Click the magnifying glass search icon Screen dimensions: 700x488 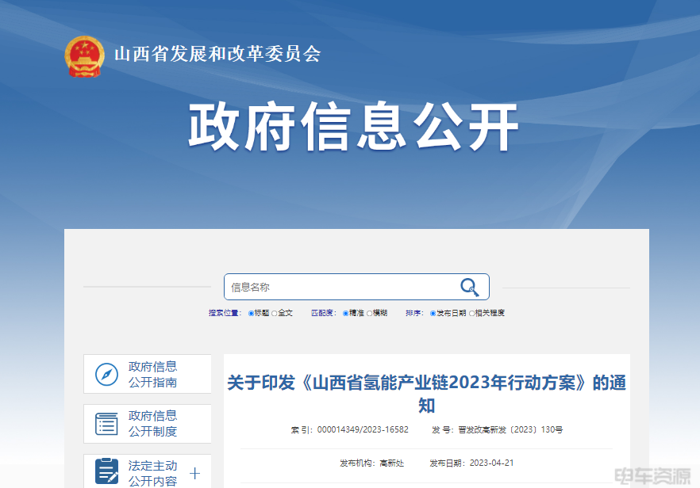(x=469, y=287)
